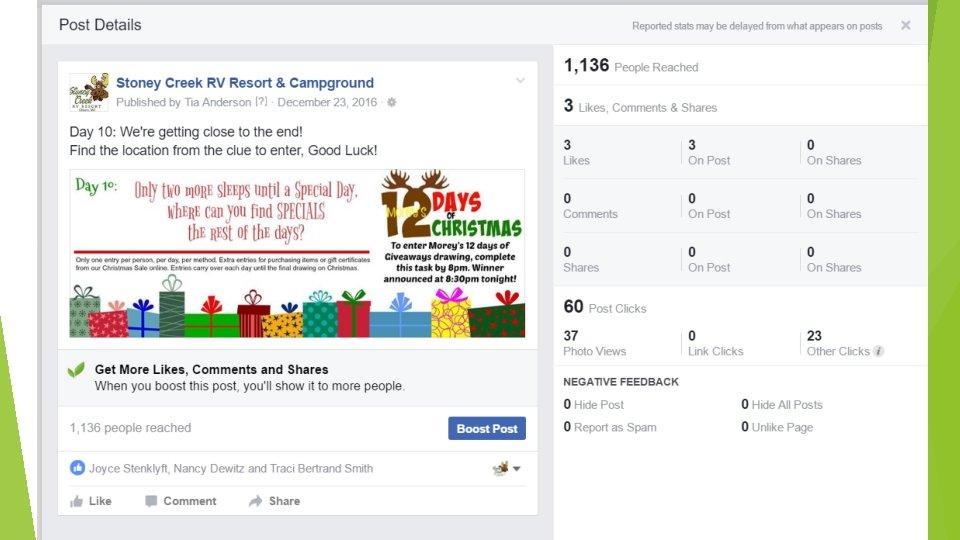Image resolution: width=960 pixels, height=540 pixels.
Task: Click the Boost Post button
Action: (487, 429)
